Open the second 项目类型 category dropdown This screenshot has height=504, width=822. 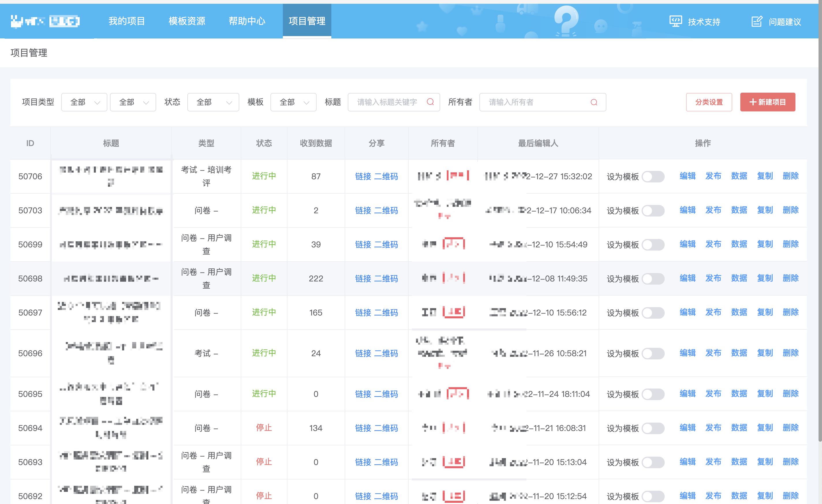click(x=133, y=102)
